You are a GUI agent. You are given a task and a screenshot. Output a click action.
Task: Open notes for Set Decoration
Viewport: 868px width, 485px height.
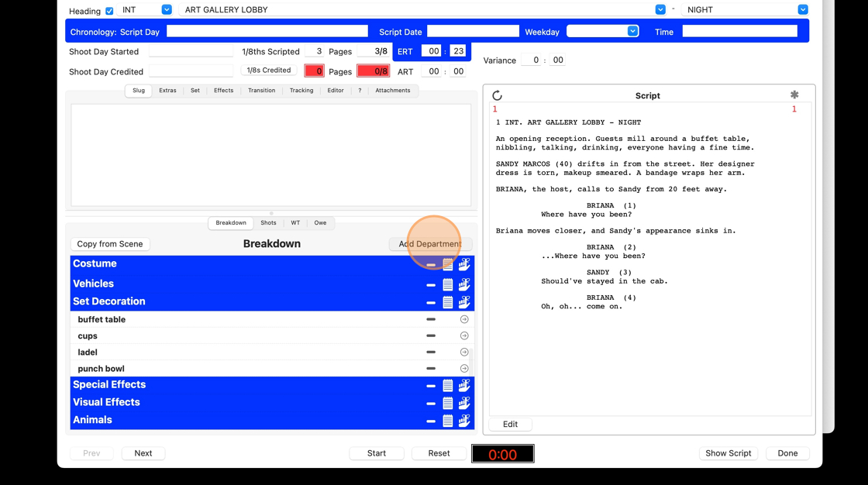tap(448, 302)
